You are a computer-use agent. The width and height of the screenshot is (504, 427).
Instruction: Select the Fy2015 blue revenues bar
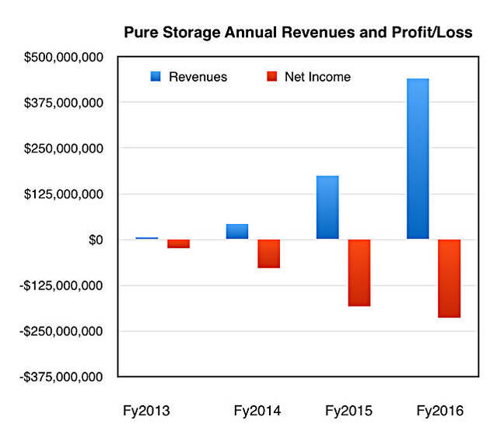pyautogui.click(x=327, y=207)
